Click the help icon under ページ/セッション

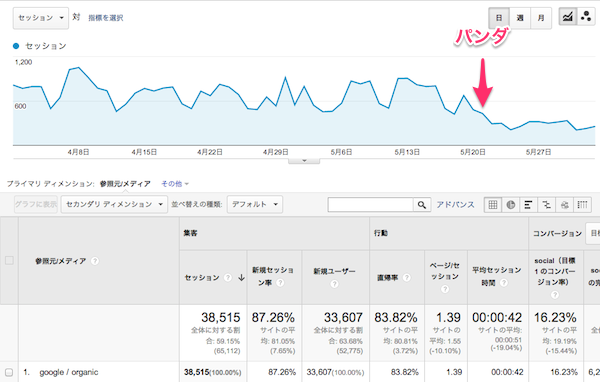pyautogui.click(x=445, y=289)
